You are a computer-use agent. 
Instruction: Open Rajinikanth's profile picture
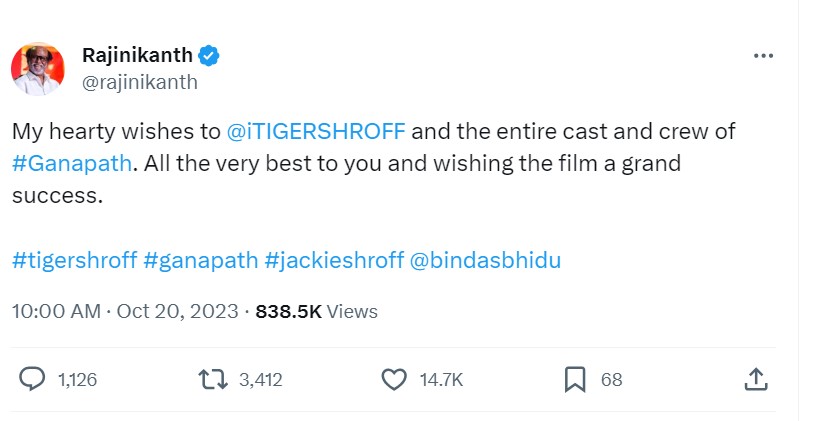pos(38,68)
